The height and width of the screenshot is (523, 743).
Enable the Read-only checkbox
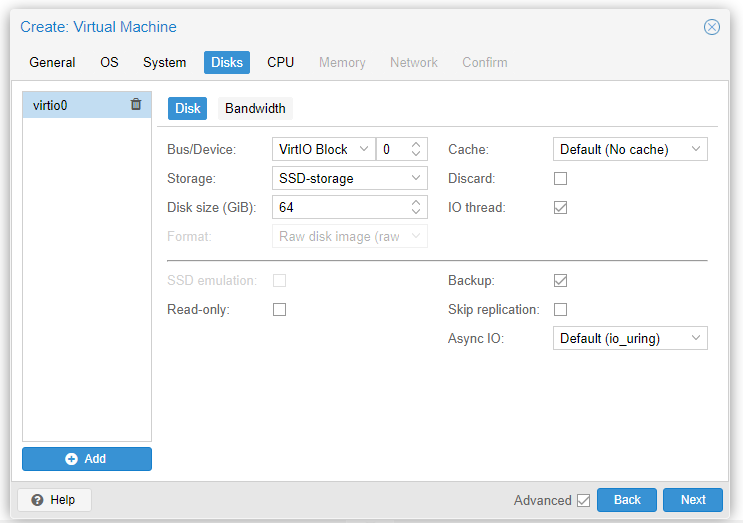tap(279, 309)
